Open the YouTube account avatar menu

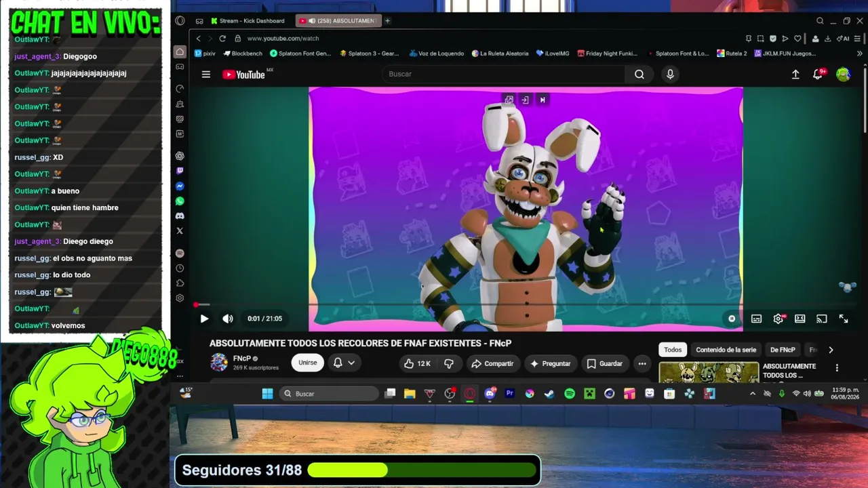[843, 75]
